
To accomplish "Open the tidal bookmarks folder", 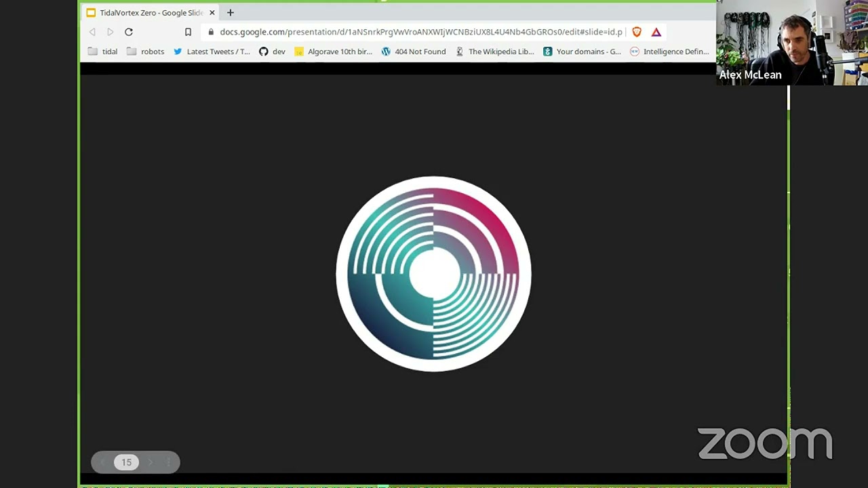I will [102, 52].
